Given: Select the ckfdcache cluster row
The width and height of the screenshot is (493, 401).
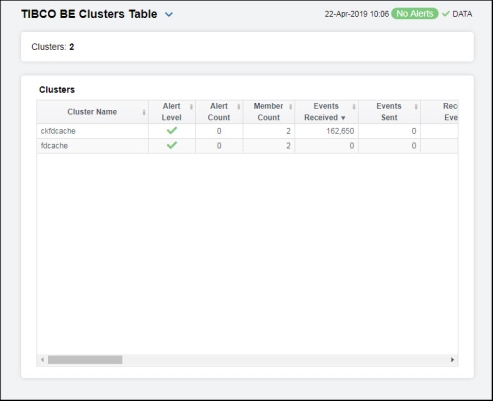Looking at the screenshot, I should [x=247, y=131].
